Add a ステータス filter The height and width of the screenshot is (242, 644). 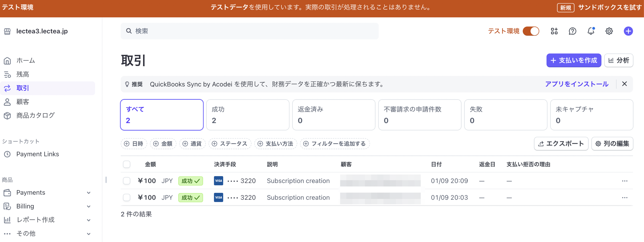click(x=230, y=143)
